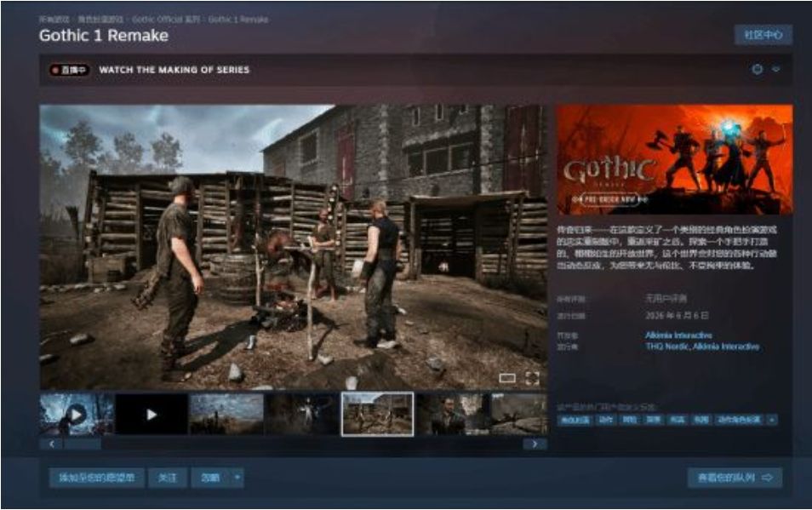Open WATCH THE MAKING OF SERIES broadcast

click(174, 70)
